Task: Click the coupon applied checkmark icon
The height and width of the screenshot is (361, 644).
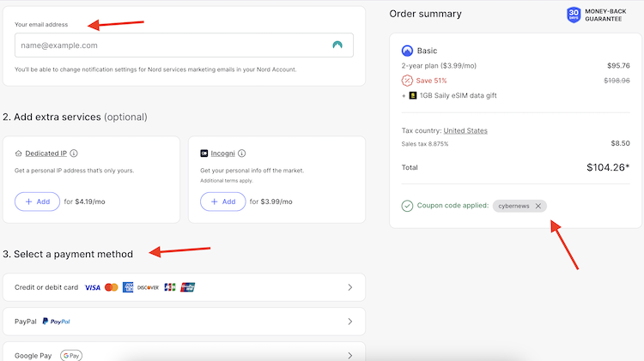Action: pos(407,206)
